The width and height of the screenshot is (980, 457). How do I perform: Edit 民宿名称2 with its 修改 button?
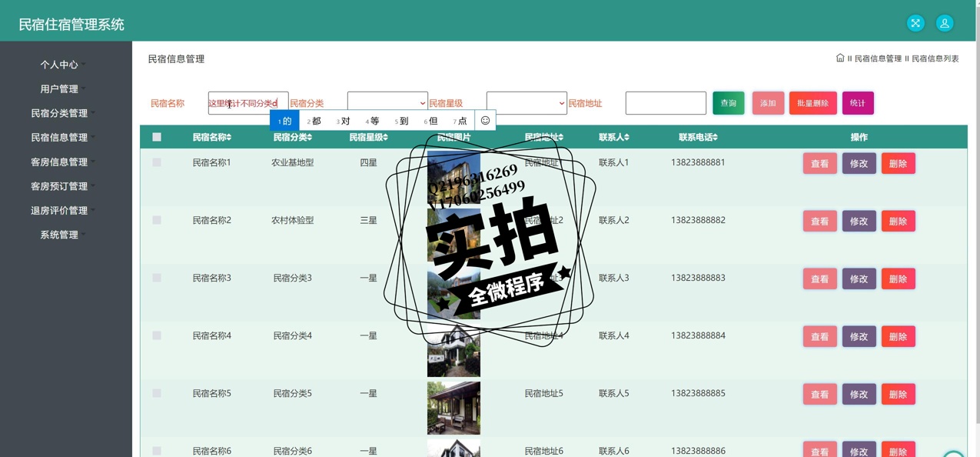[859, 221]
